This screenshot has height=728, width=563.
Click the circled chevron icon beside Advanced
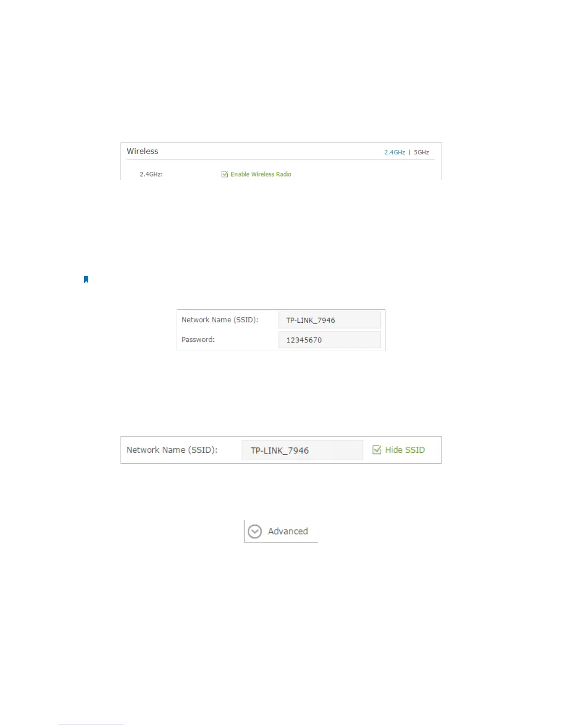tap(255, 531)
